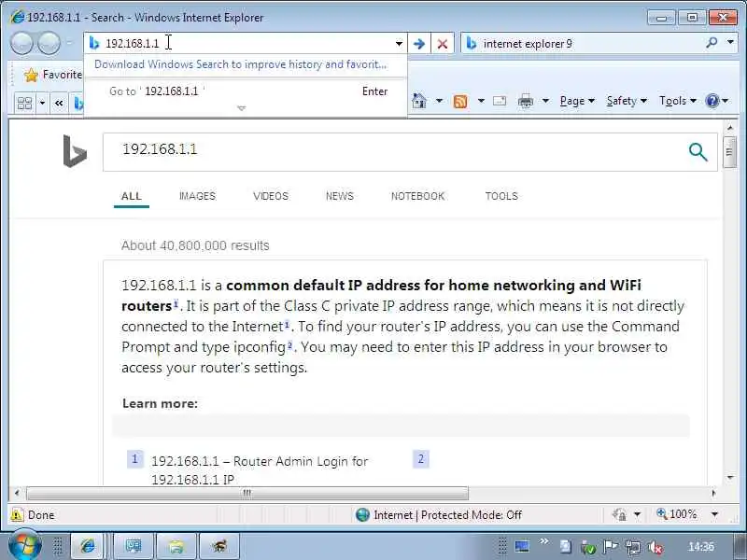The width and height of the screenshot is (747, 560).
Task: Click the Quick Tabs grid icon
Action: pos(24,103)
